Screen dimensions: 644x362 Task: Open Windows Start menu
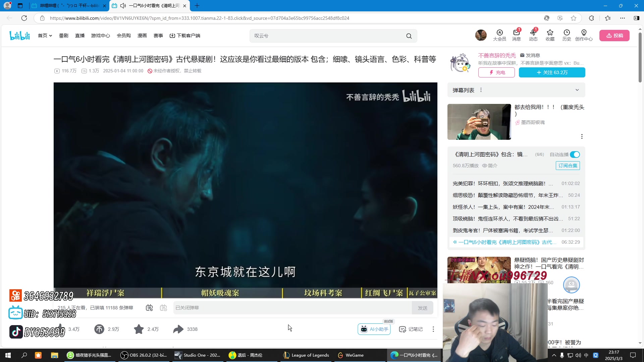[x=8, y=355]
